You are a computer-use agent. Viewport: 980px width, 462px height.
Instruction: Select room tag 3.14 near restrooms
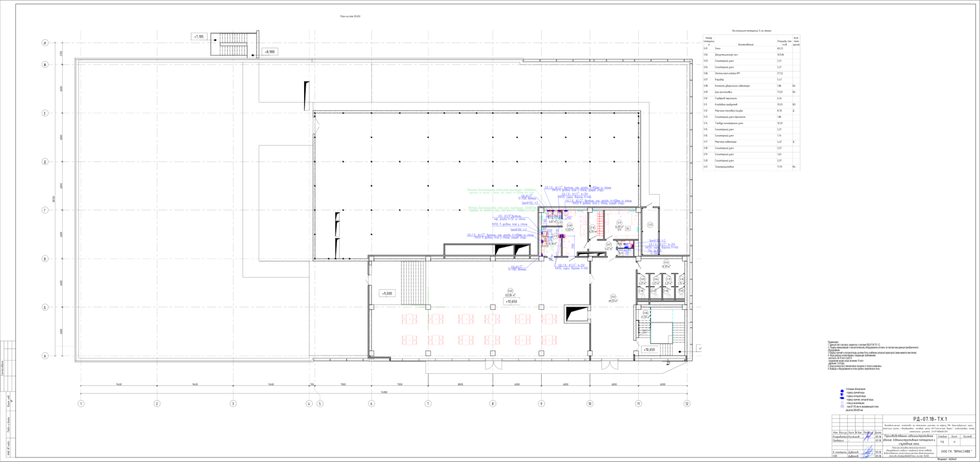[x=666, y=262]
